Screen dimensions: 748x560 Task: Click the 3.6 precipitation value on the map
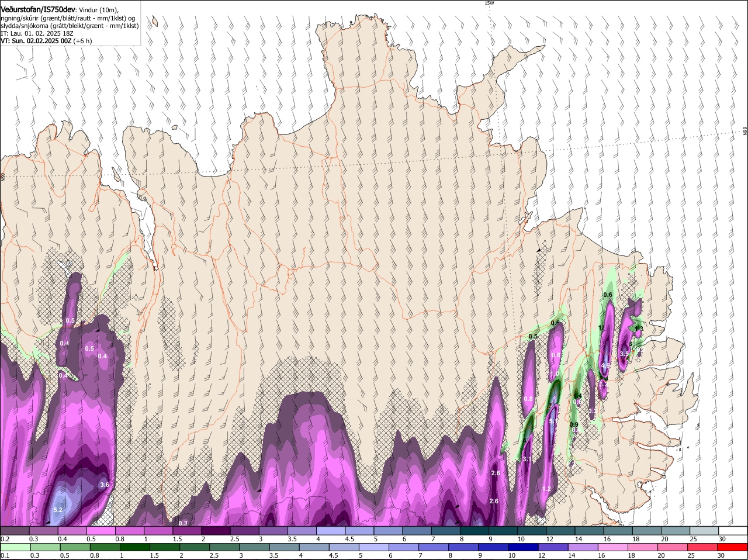[x=105, y=485]
